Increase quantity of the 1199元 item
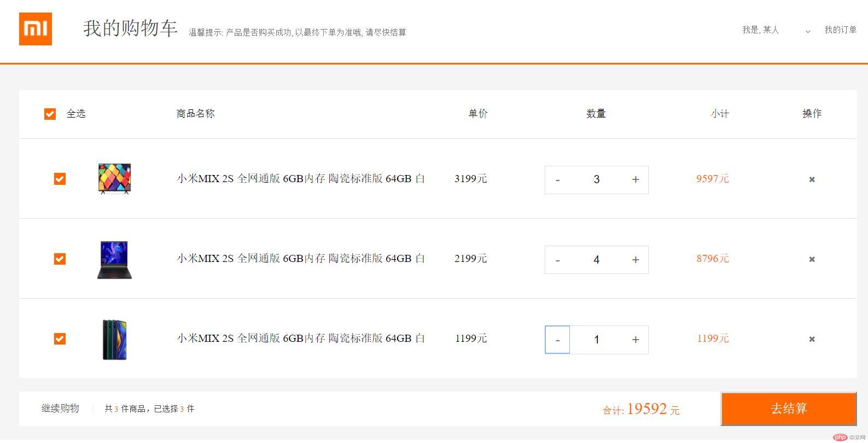Viewport: 868px width, 443px height. [x=636, y=340]
